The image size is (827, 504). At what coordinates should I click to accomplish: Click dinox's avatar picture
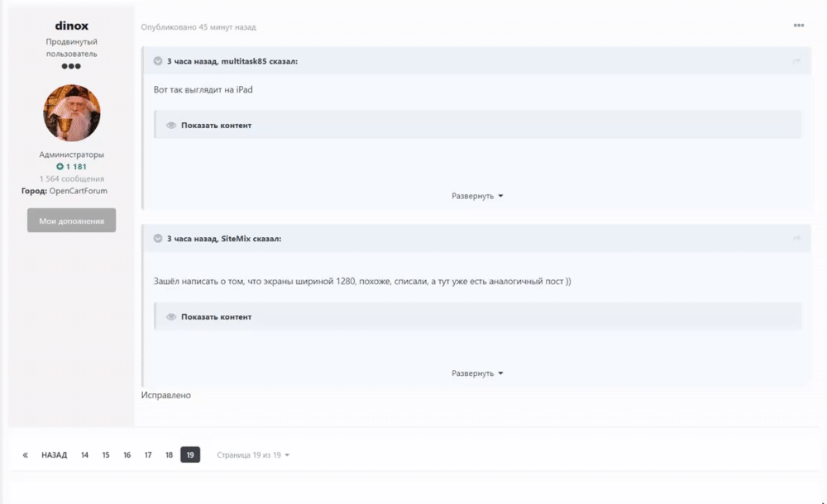pos(71,113)
